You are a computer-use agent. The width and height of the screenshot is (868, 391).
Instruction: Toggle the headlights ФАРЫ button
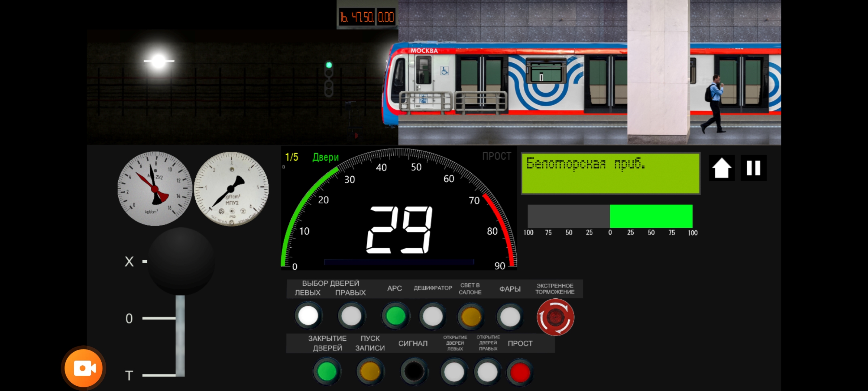(x=510, y=317)
